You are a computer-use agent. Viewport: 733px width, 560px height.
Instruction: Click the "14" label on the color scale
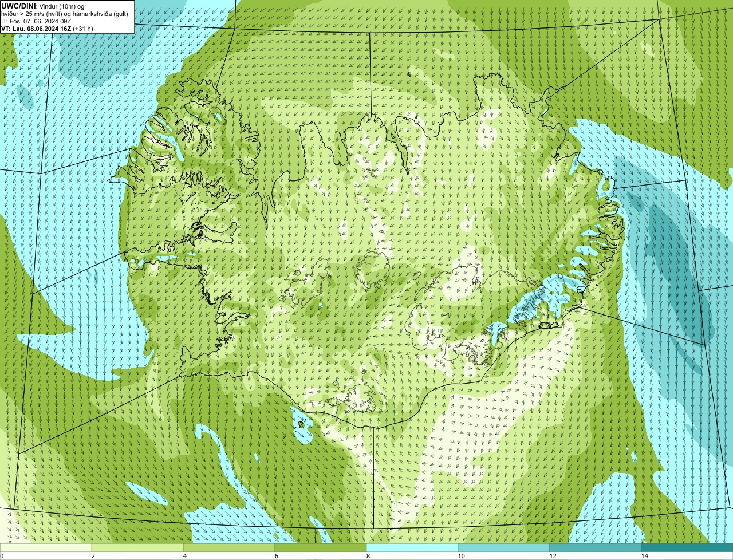[x=644, y=556]
